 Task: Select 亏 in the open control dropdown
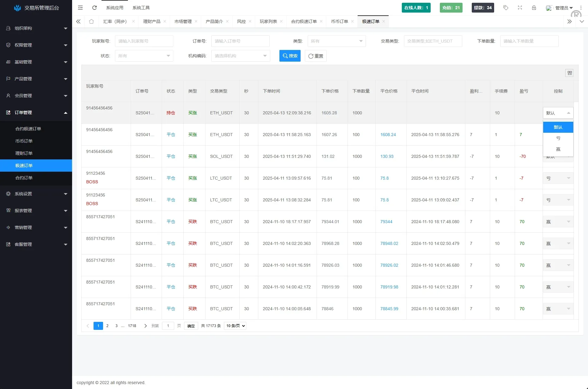click(x=558, y=138)
